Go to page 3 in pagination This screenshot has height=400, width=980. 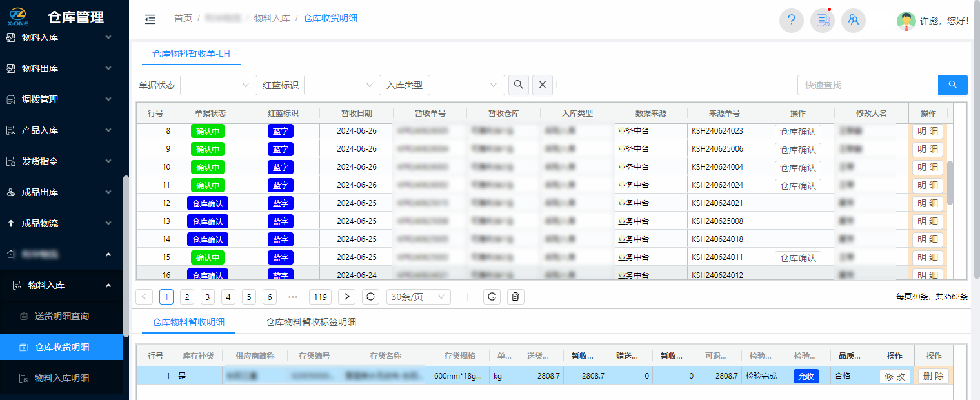(208, 297)
